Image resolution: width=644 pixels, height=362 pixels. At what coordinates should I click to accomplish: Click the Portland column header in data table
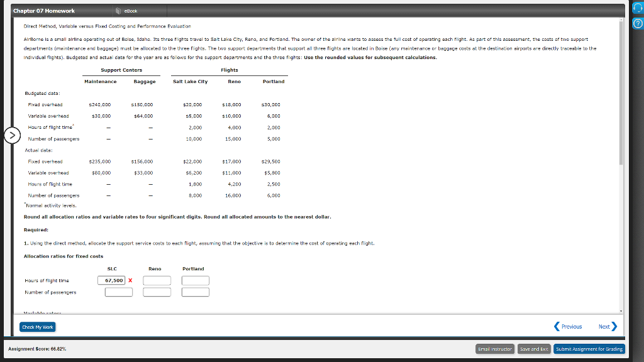(x=274, y=82)
